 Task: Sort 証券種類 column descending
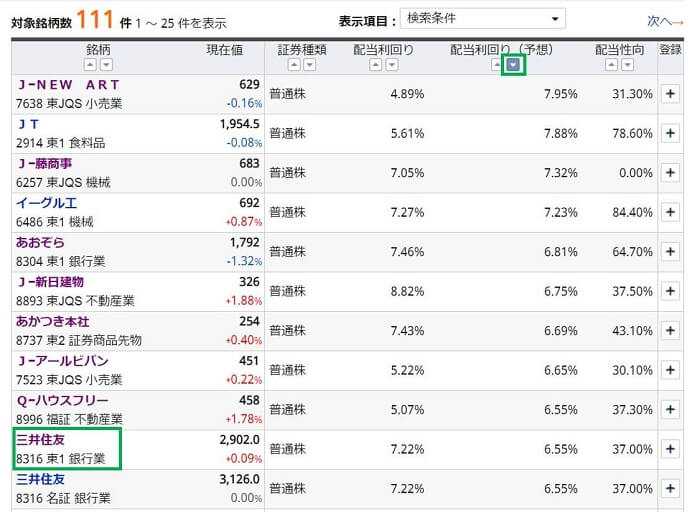[310, 65]
